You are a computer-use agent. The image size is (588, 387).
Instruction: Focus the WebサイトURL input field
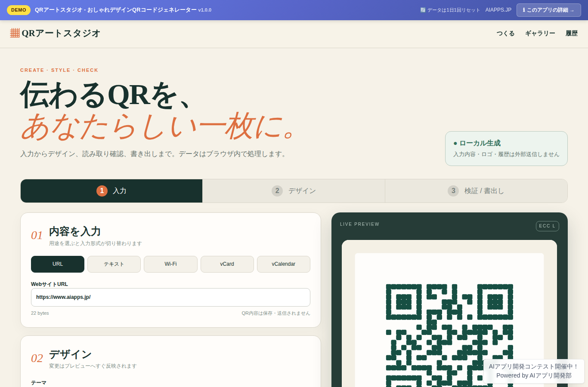[x=170, y=297]
